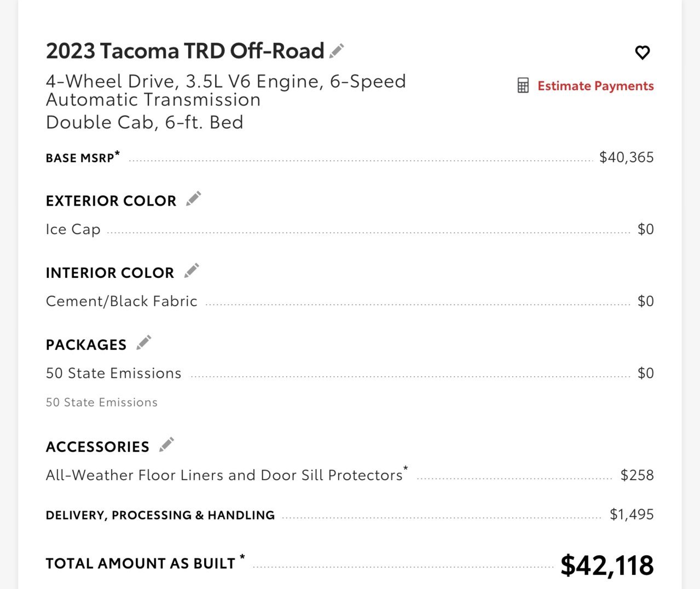Edit interior color with pencil icon
This screenshot has height=589, width=700.
click(x=191, y=271)
